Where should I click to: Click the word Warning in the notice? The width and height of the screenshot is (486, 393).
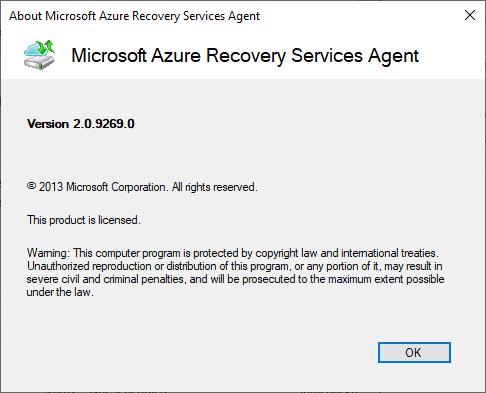[x=48, y=253]
